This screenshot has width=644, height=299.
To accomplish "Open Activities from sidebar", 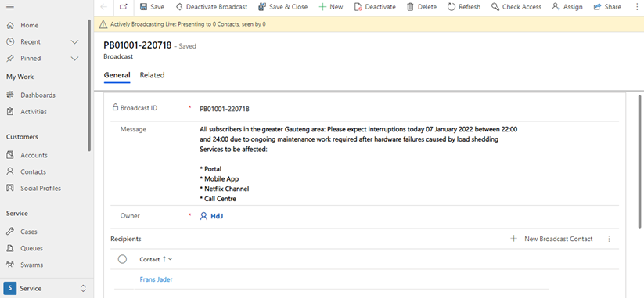I will pyautogui.click(x=34, y=112).
